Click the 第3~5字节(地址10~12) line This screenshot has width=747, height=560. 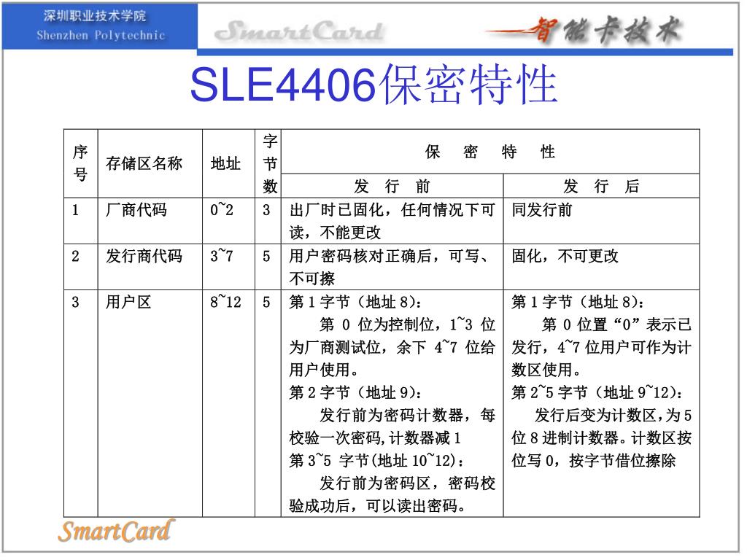tap(376, 461)
